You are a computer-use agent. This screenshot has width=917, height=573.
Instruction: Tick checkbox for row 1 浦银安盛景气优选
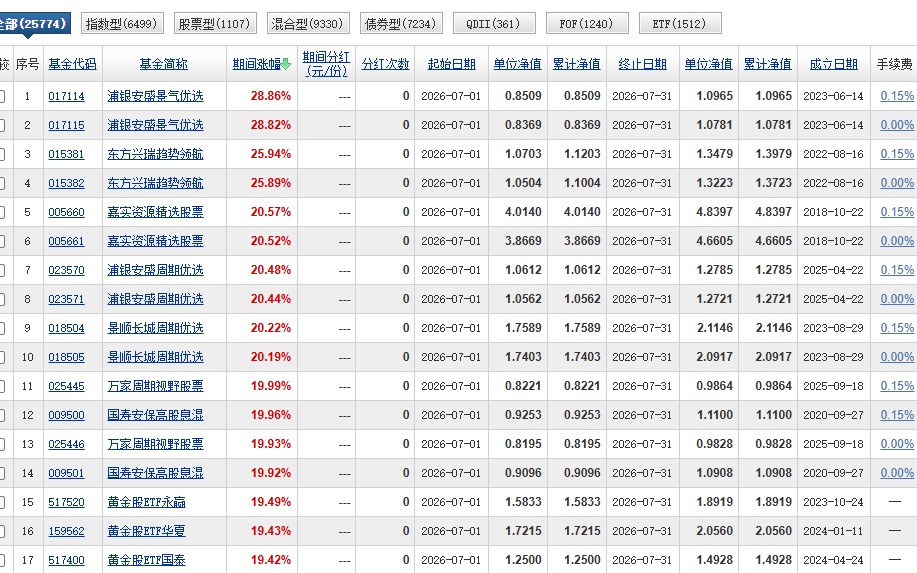(x=2, y=96)
